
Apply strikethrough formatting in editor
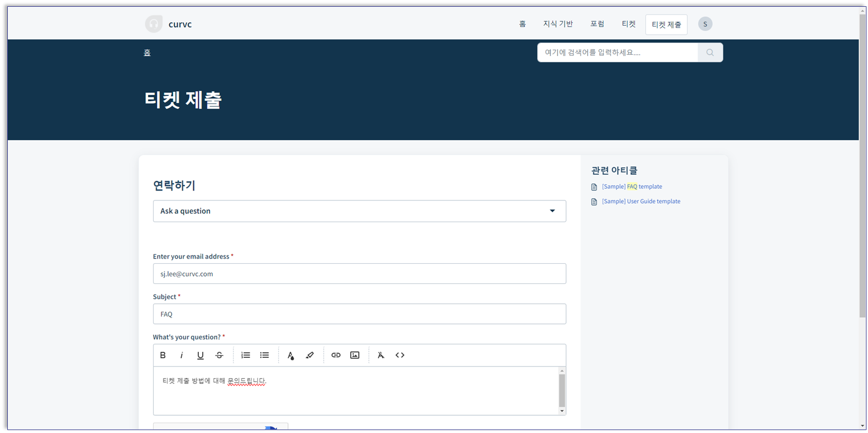pyautogui.click(x=219, y=355)
